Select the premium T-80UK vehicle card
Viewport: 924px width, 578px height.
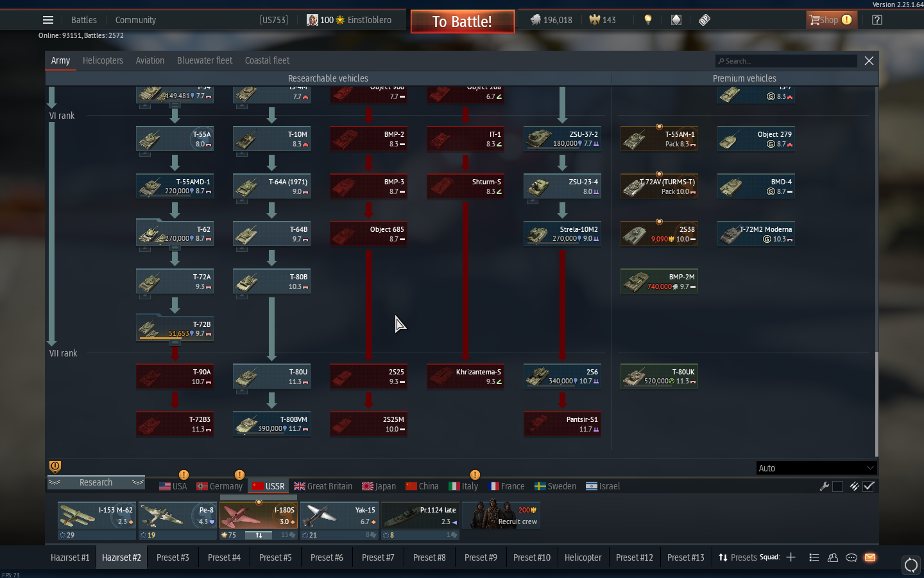[659, 376]
